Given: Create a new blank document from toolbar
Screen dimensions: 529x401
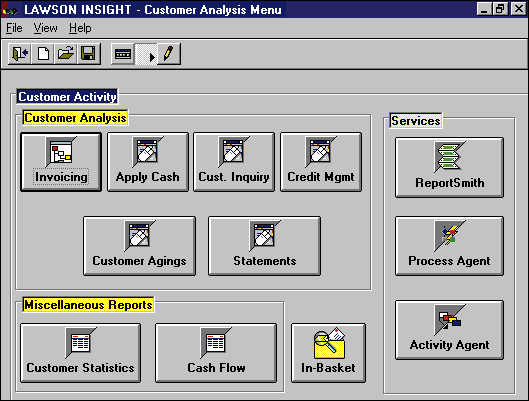Looking at the screenshot, I should pos(43,54).
